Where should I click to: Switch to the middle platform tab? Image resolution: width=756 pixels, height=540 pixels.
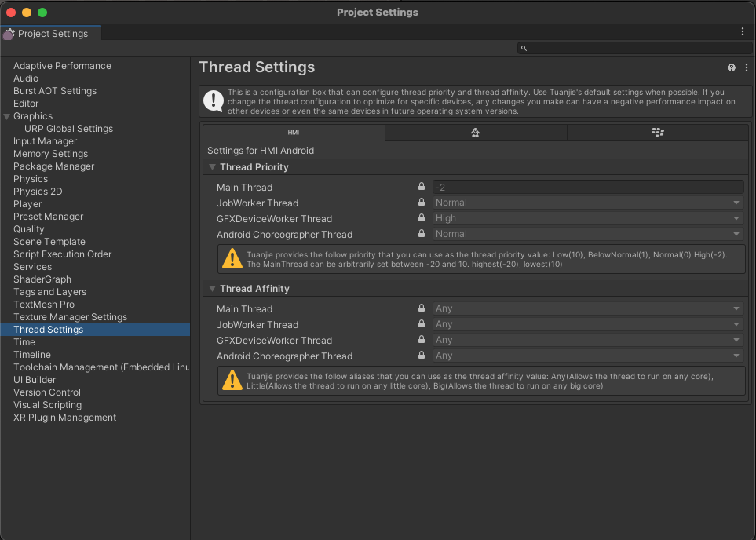(475, 132)
